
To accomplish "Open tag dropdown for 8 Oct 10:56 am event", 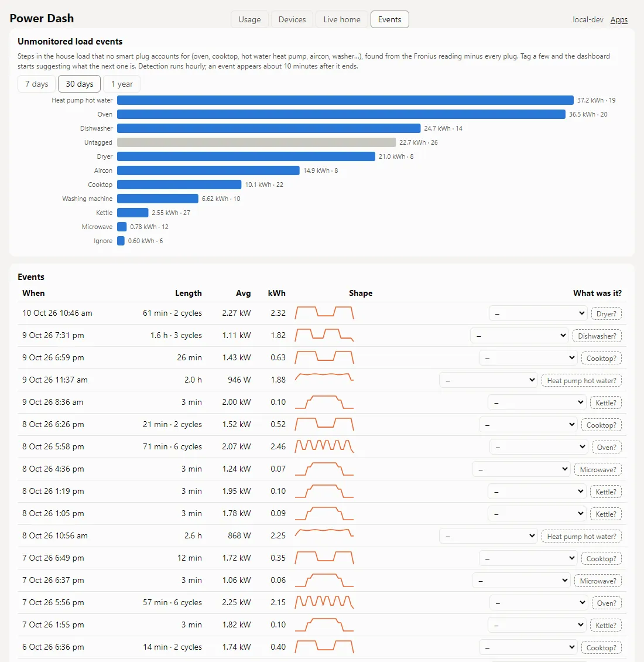I will pyautogui.click(x=488, y=536).
